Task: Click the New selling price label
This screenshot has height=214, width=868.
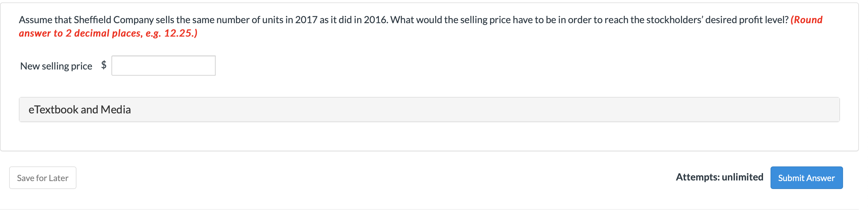Action: point(56,66)
